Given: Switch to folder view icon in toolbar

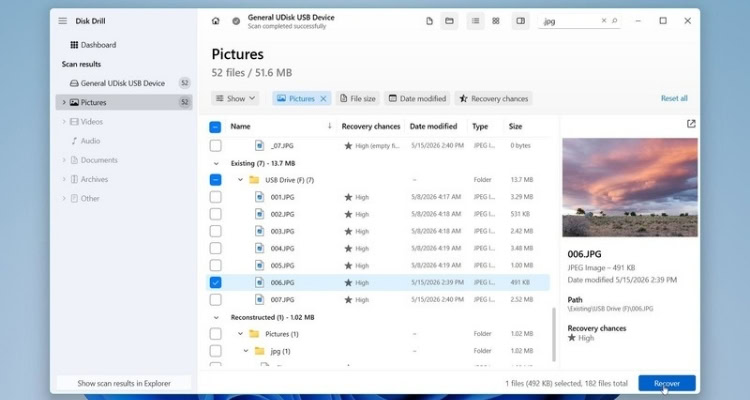Looking at the screenshot, I should pyautogui.click(x=449, y=21).
